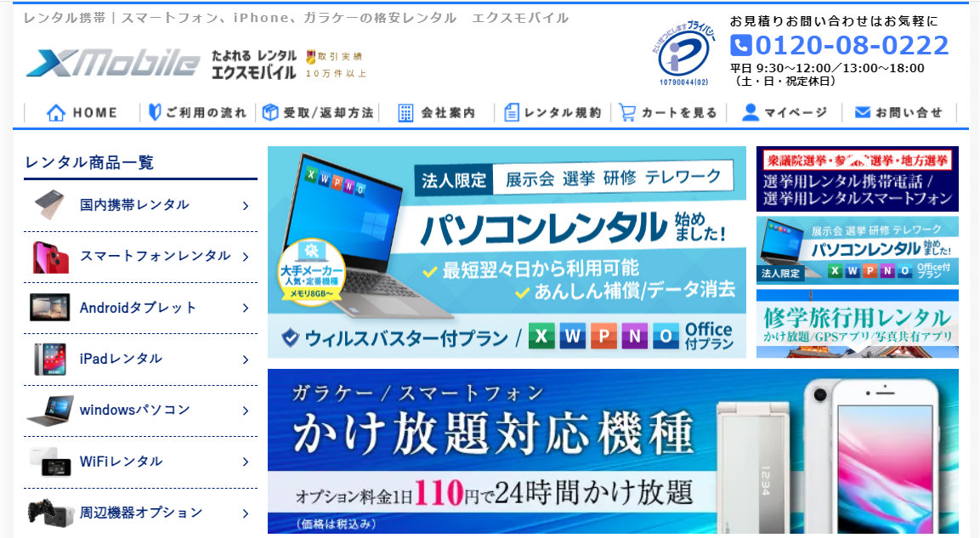Click the 国内携帯レンタル phone thumbnail

(x=50, y=205)
